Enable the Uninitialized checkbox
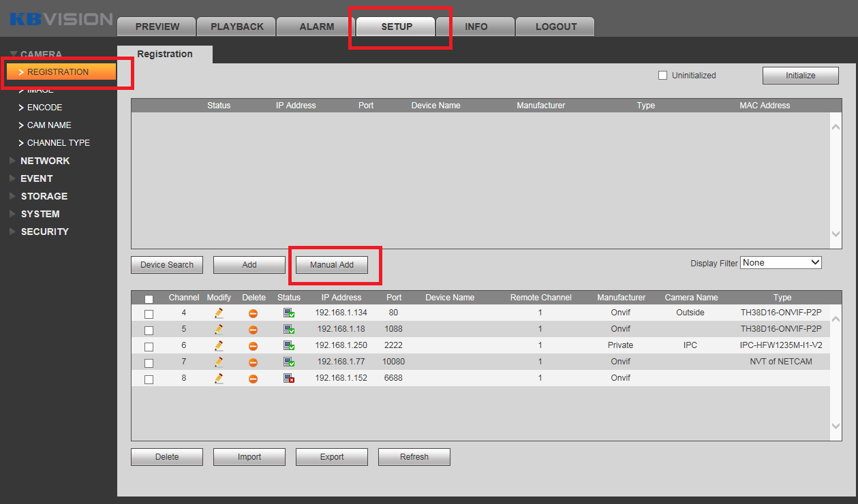The width and height of the screenshot is (858, 504). click(x=662, y=76)
